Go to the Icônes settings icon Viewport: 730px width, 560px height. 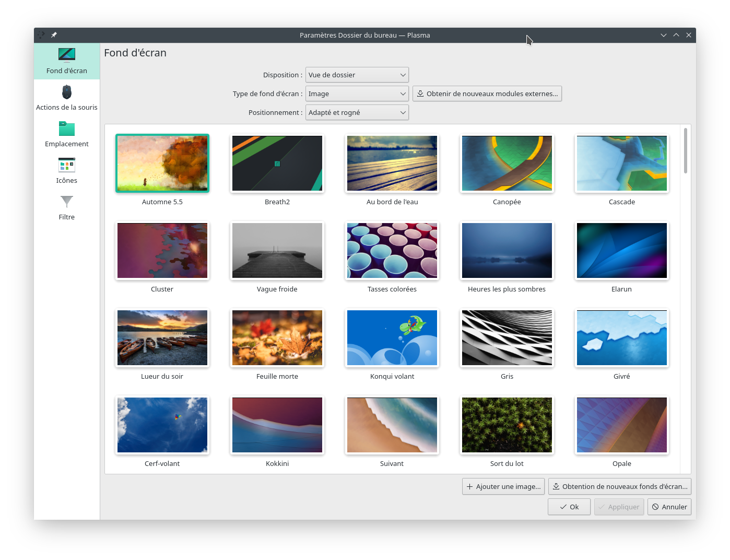pyautogui.click(x=67, y=166)
